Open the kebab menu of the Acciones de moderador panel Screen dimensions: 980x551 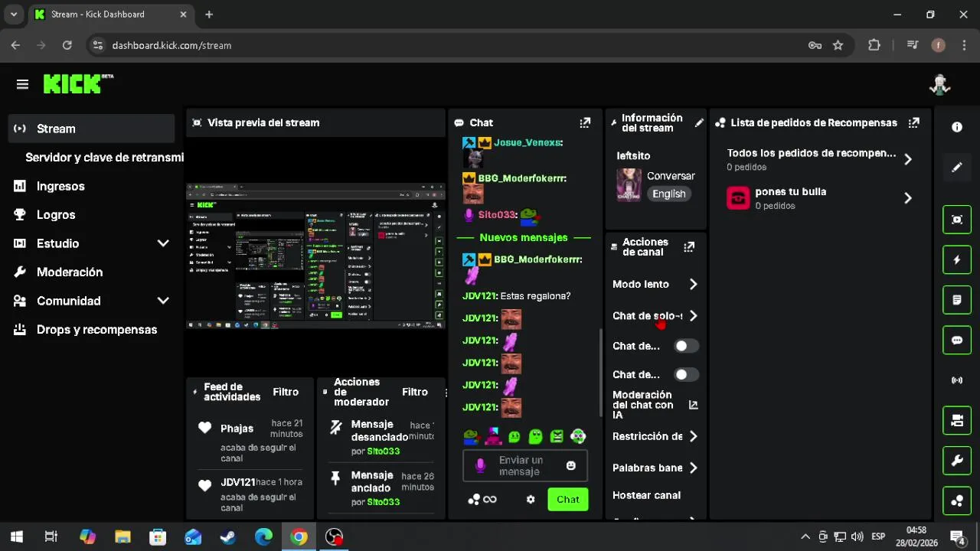446,393
